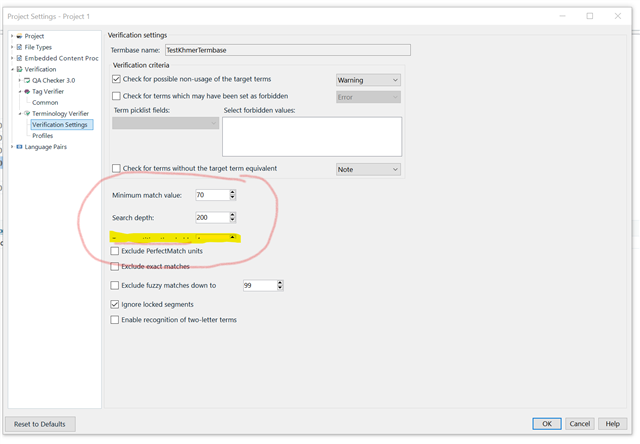The width and height of the screenshot is (640, 444).
Task: Open Common under Tag Verifier
Action: 45,102
